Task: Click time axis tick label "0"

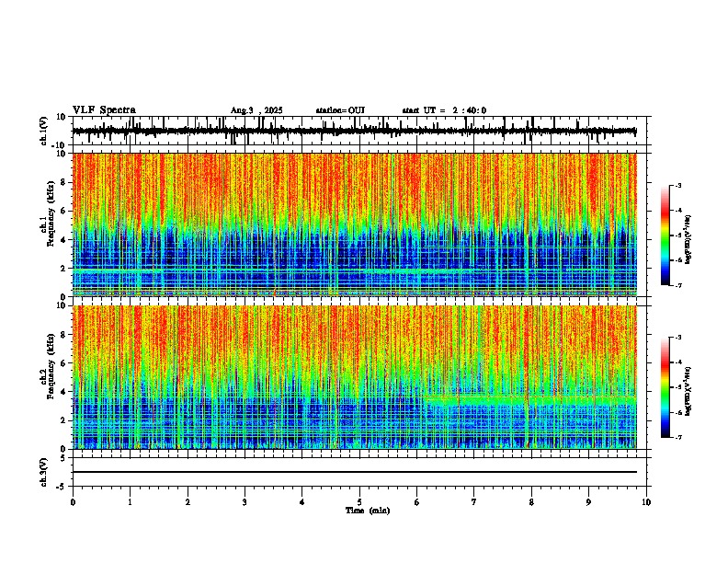Action: [73, 502]
